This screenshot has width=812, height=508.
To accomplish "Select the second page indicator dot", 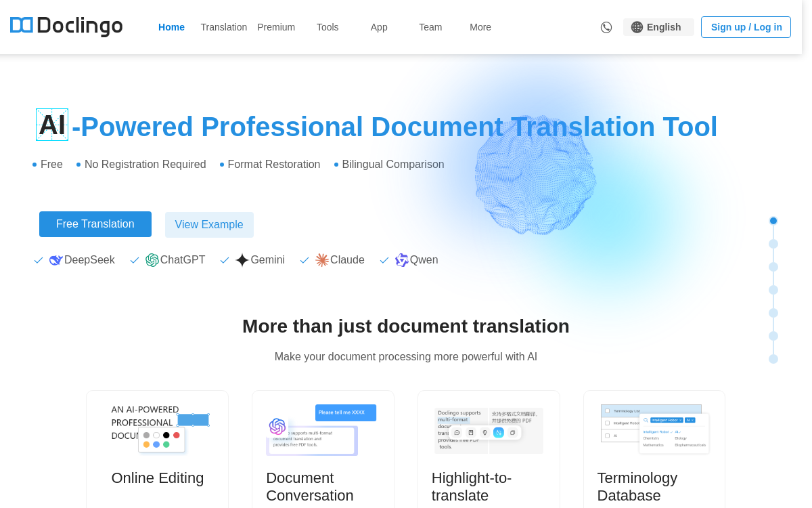I will 773,244.
